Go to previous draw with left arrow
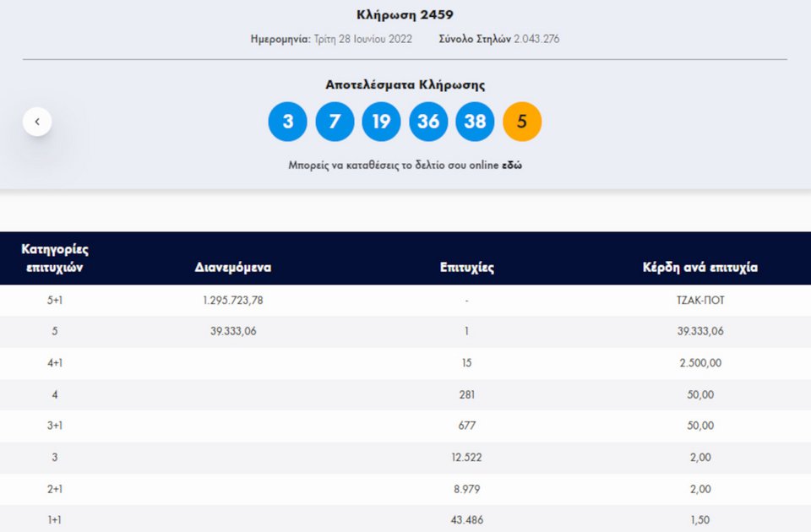Viewport: 811px width, 532px height. click(x=37, y=122)
